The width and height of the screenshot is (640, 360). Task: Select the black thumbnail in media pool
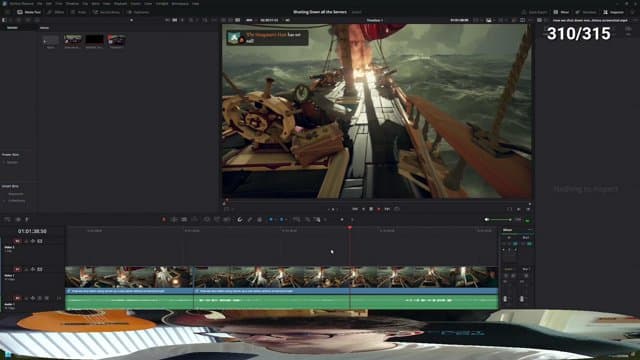point(94,40)
